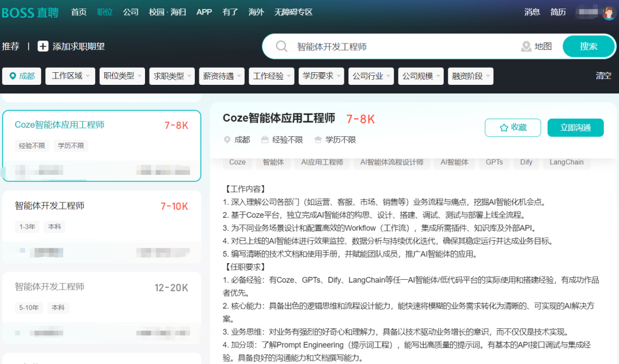
Task: Click 收藏 to save the job
Action: click(x=513, y=127)
